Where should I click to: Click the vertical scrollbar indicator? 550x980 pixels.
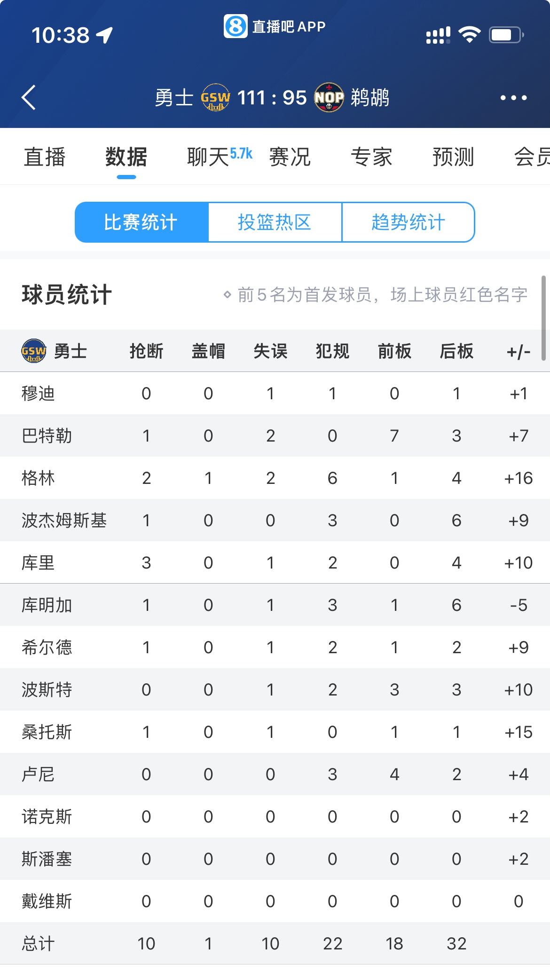point(543,318)
